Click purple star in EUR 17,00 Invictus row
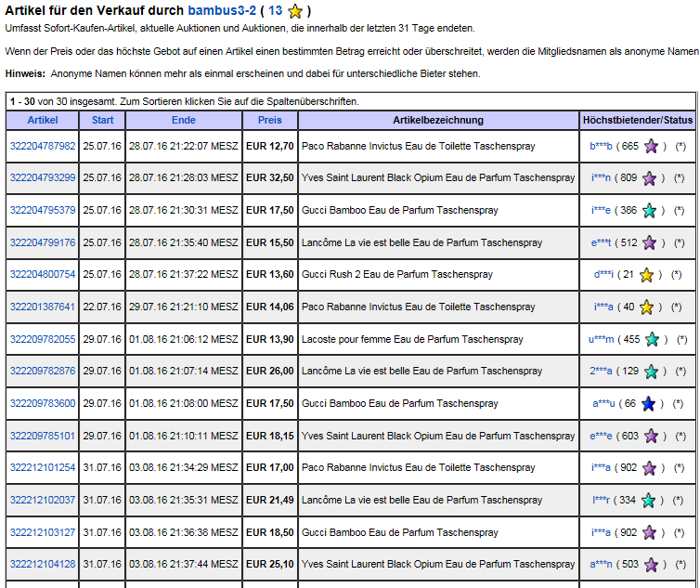The height and width of the screenshot is (588, 700). (x=650, y=468)
